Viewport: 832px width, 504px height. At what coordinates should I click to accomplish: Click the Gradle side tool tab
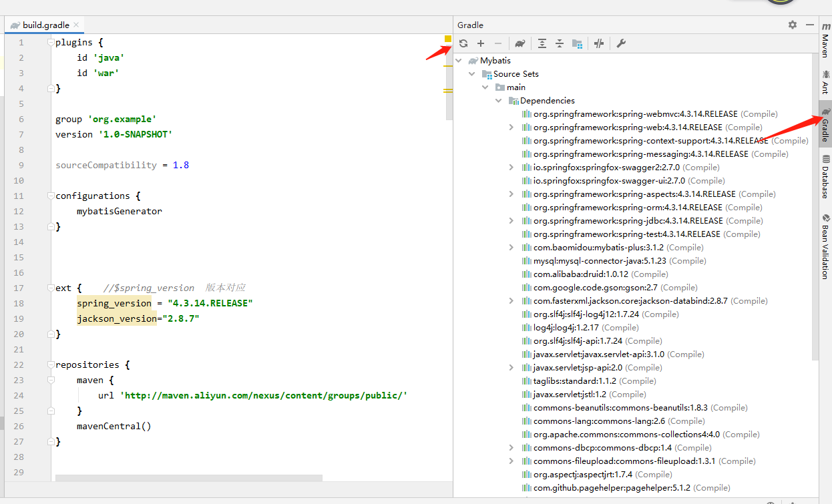[x=826, y=124]
